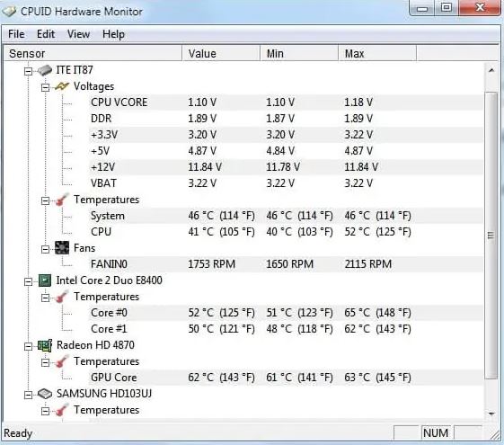Collapse Temperatures under SAMSUNG HD103UJ
The image size is (504, 445).
point(45,411)
